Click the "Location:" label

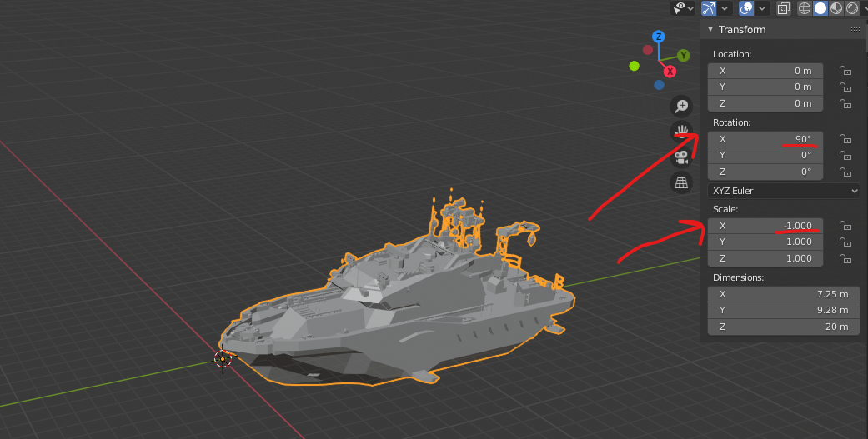tap(732, 54)
